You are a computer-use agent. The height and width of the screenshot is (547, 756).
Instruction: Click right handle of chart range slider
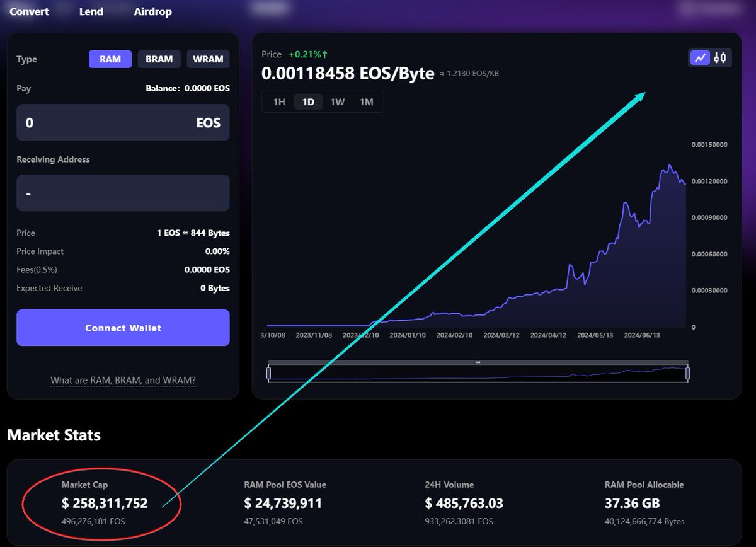pyautogui.click(x=688, y=374)
